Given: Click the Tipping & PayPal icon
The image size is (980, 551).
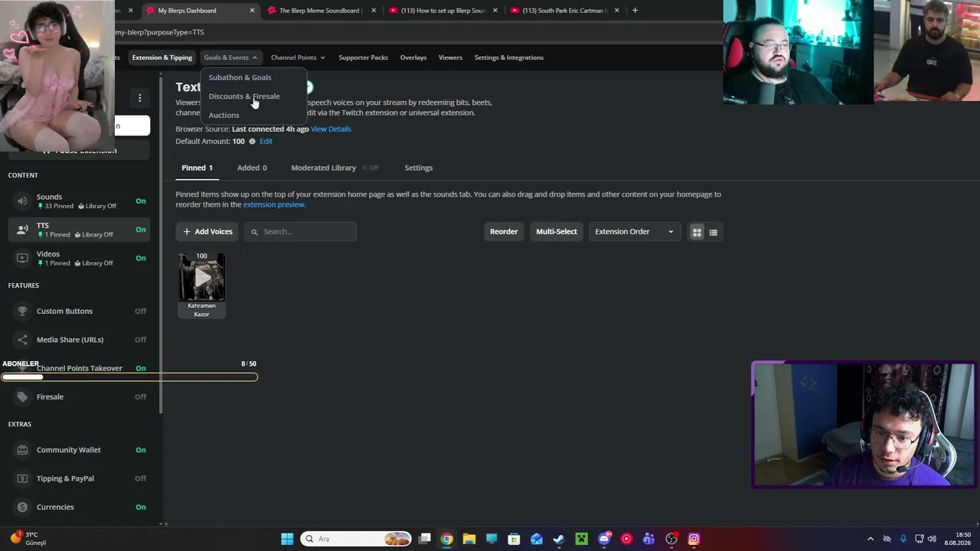Looking at the screenshot, I should [22, 478].
